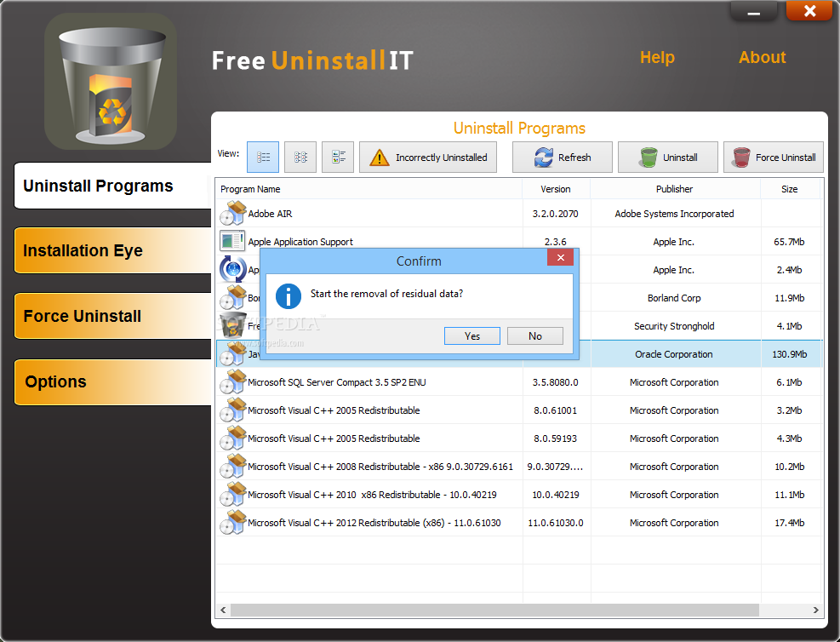Switch to list view mode icon
The image size is (840, 642).
[263, 157]
